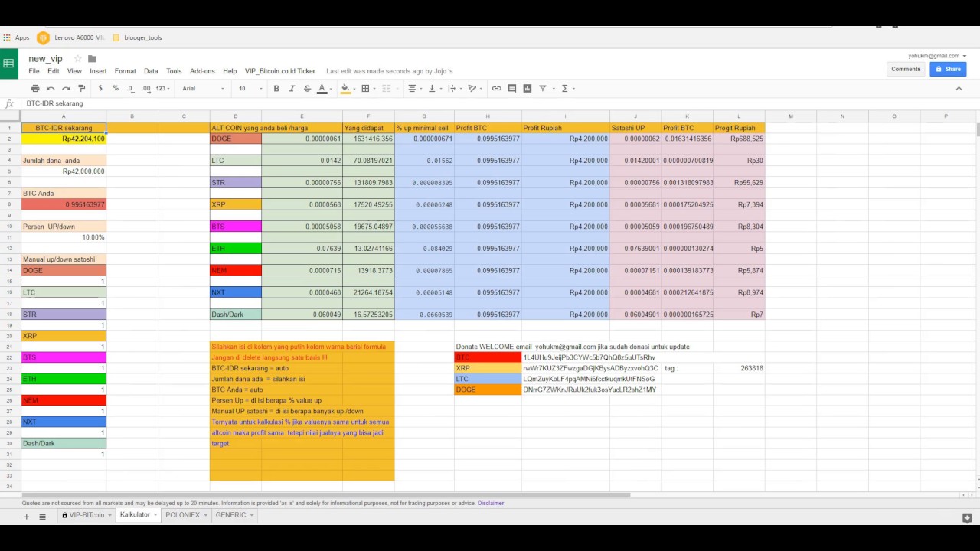Undo the last action with undo arrow
The width and height of the screenshot is (980, 551).
point(51,89)
